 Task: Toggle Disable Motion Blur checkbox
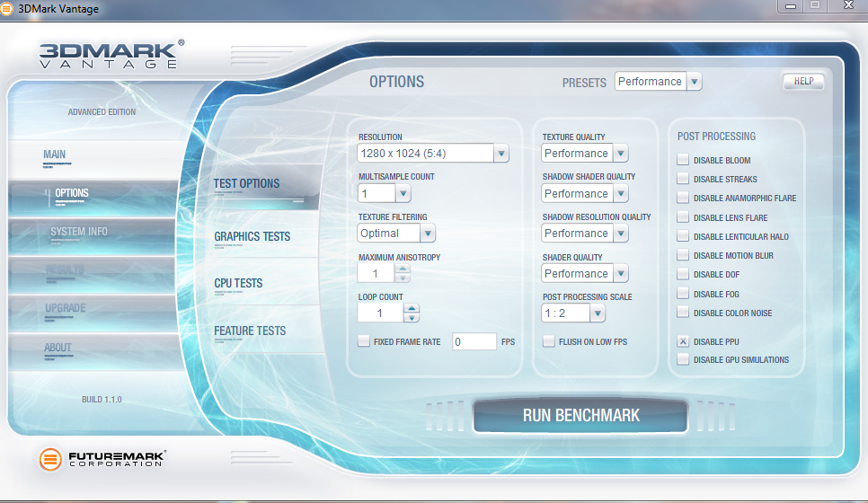683,255
